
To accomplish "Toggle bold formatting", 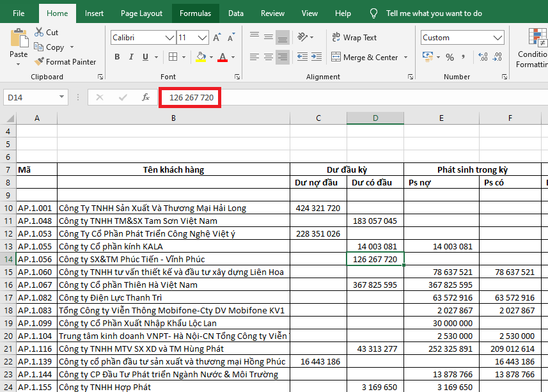I will (x=117, y=57).
